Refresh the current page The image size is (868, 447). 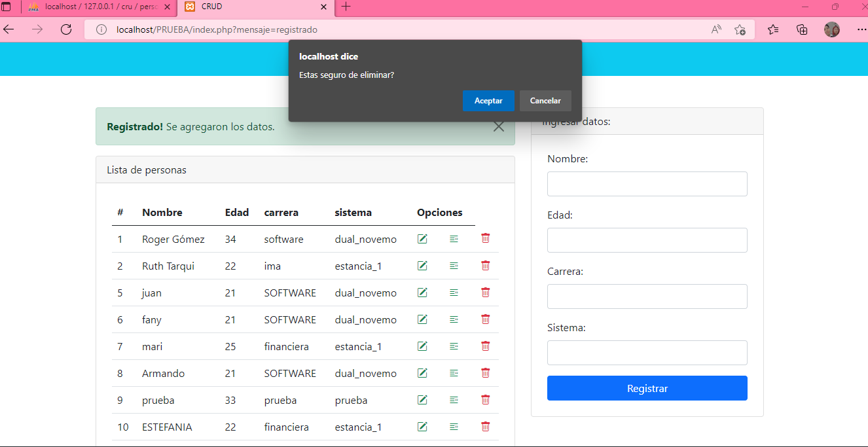pos(65,29)
